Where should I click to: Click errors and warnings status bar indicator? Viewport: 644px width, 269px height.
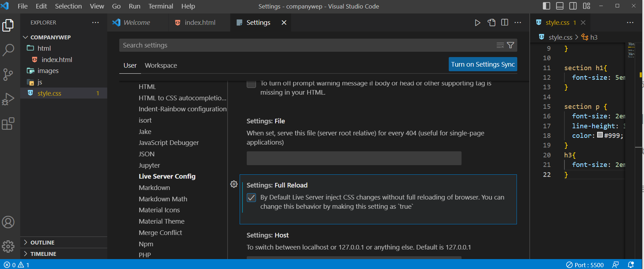tap(17, 265)
